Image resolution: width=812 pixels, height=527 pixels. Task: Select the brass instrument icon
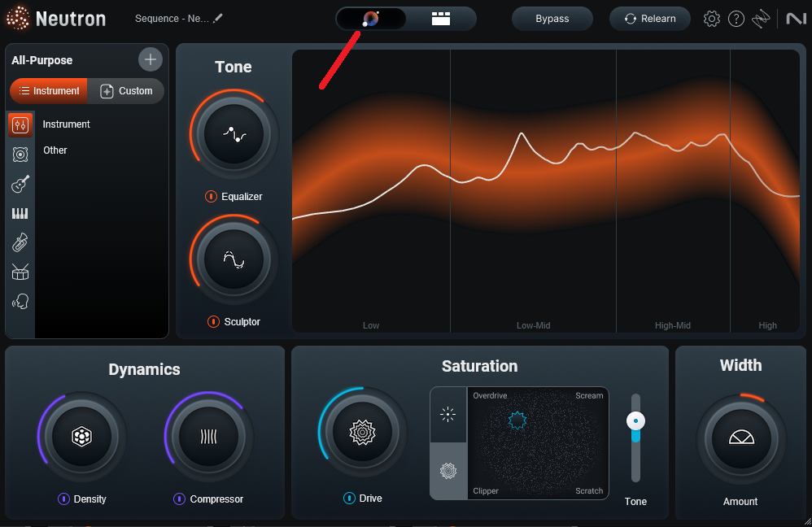tap(20, 242)
